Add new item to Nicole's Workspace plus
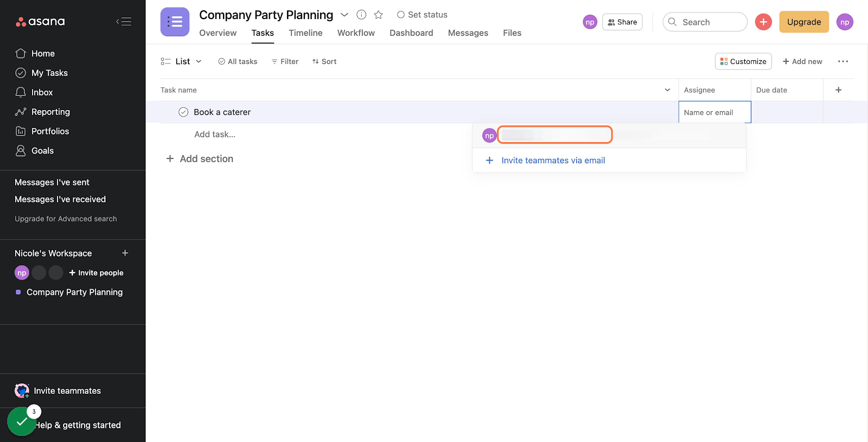This screenshot has width=868, height=442. pyautogui.click(x=125, y=253)
